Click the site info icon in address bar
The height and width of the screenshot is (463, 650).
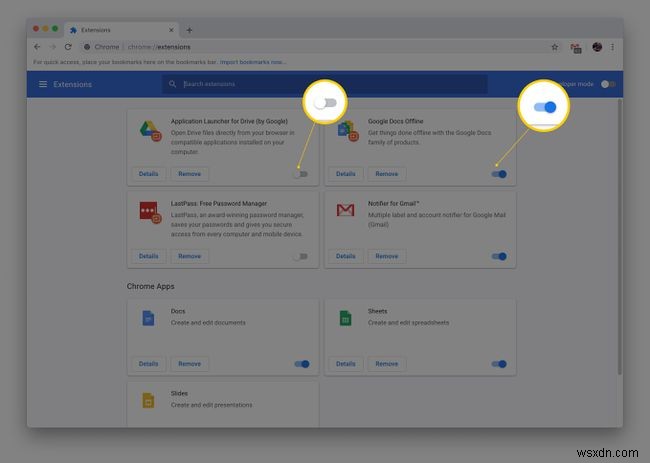click(87, 47)
